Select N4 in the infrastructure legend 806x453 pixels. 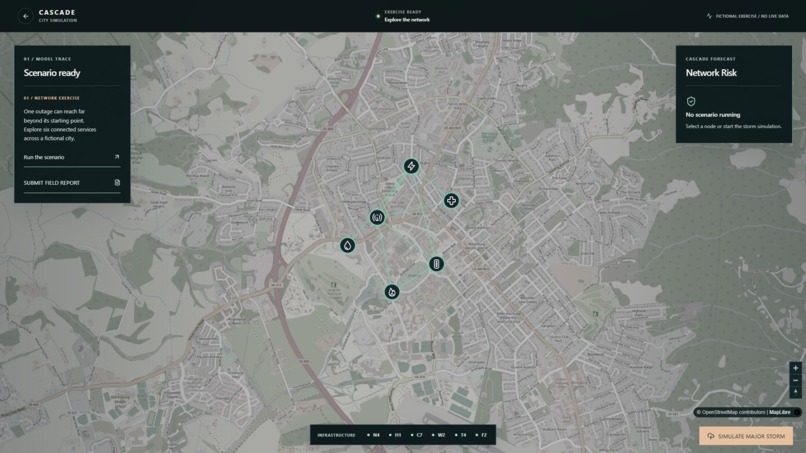[374, 435]
